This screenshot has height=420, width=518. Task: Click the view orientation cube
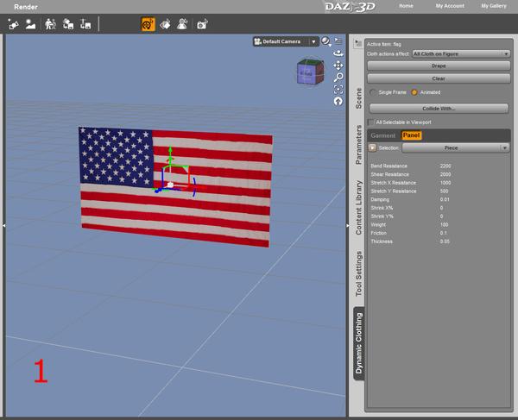[x=310, y=72]
